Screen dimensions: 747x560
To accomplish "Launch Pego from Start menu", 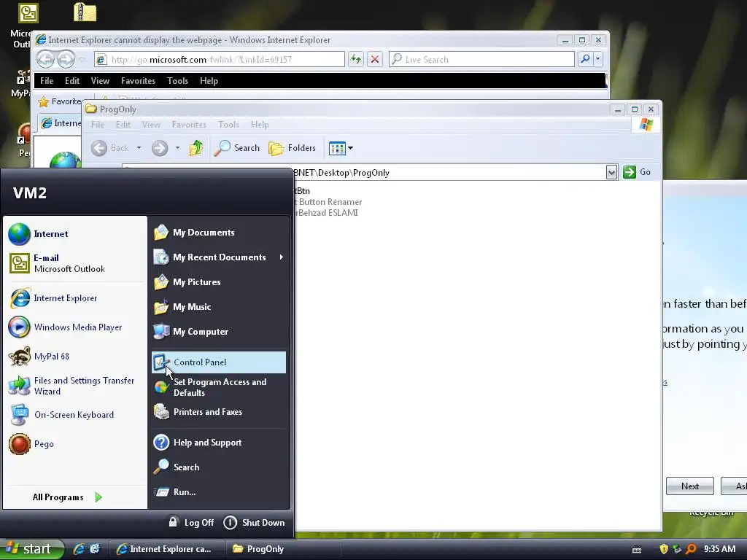I will click(75, 444).
